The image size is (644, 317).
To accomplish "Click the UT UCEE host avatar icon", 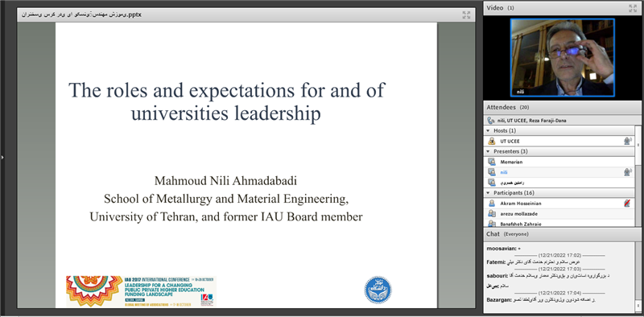I will [x=491, y=142].
